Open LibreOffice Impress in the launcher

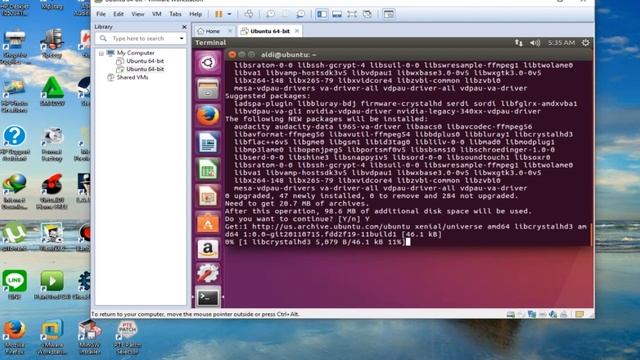pyautogui.click(x=208, y=196)
